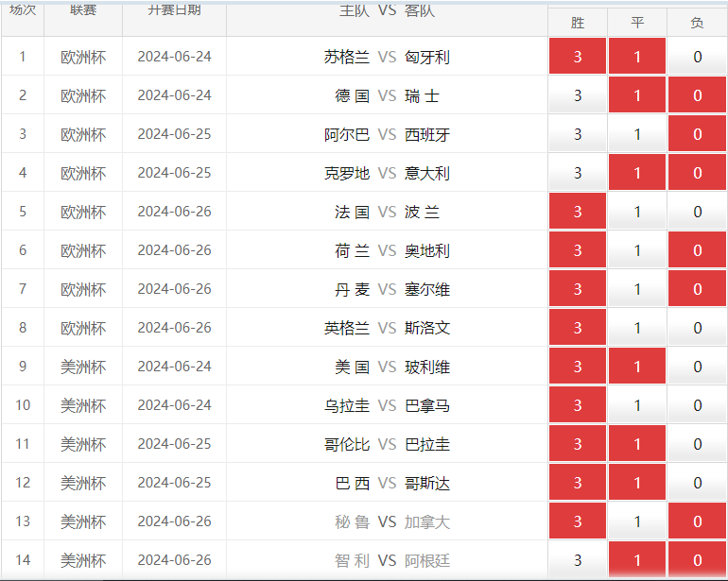This screenshot has height=581, width=728.
Task: Click the 负 column header
Action: 697,23
